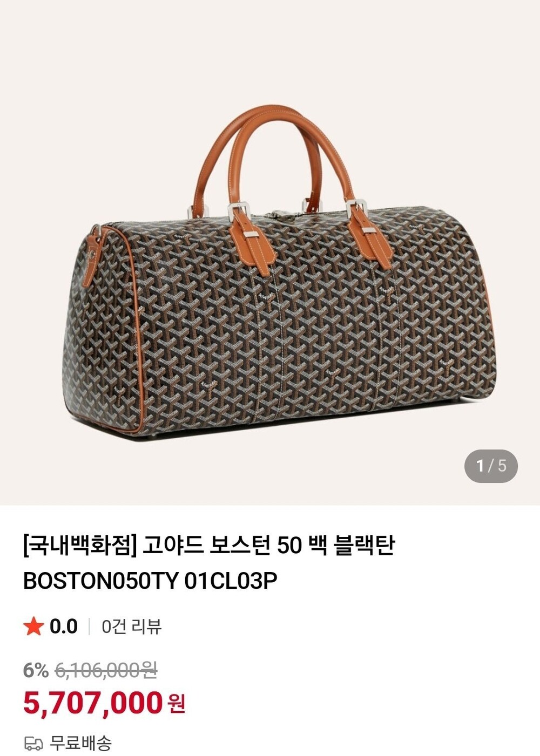
Task: Click the crossed-out price 6,106,000원
Action: point(106,670)
